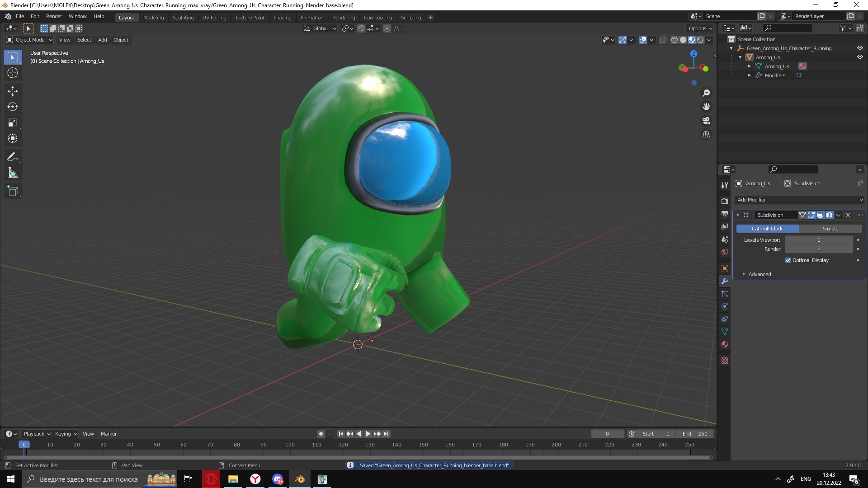Open the Object Mode dropdown
868x488 pixels.
[29, 40]
